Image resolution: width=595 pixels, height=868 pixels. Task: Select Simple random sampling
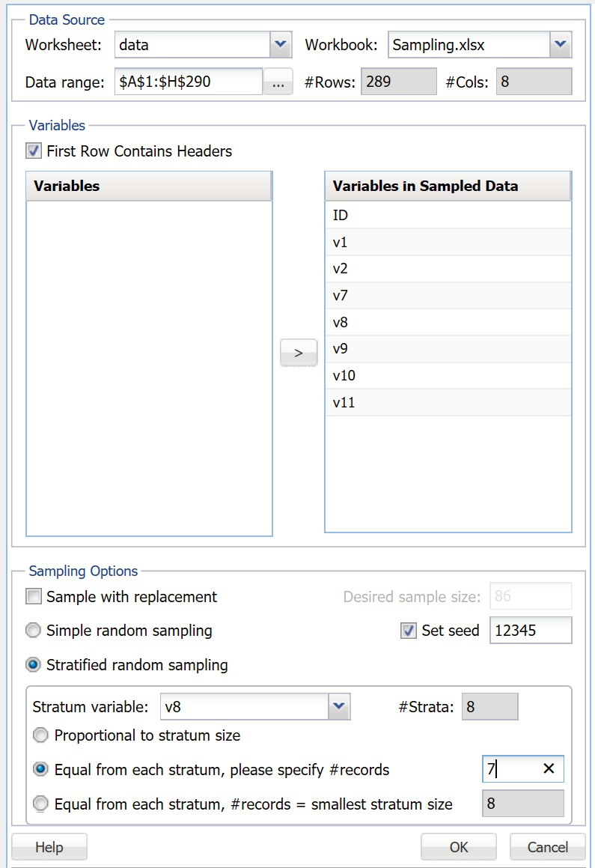tap(32, 630)
